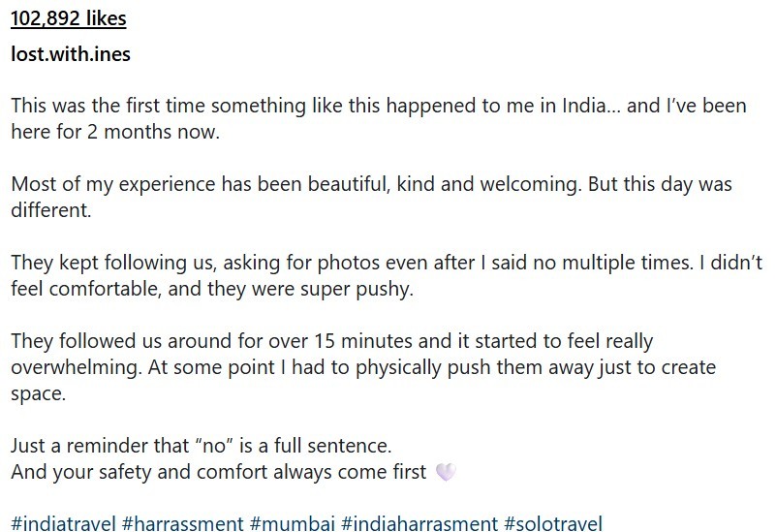Select the #mumbai hashtag
776x532 pixels.
293,524
